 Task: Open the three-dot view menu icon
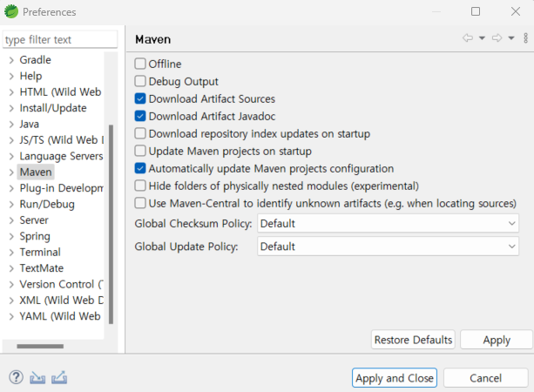[525, 37]
